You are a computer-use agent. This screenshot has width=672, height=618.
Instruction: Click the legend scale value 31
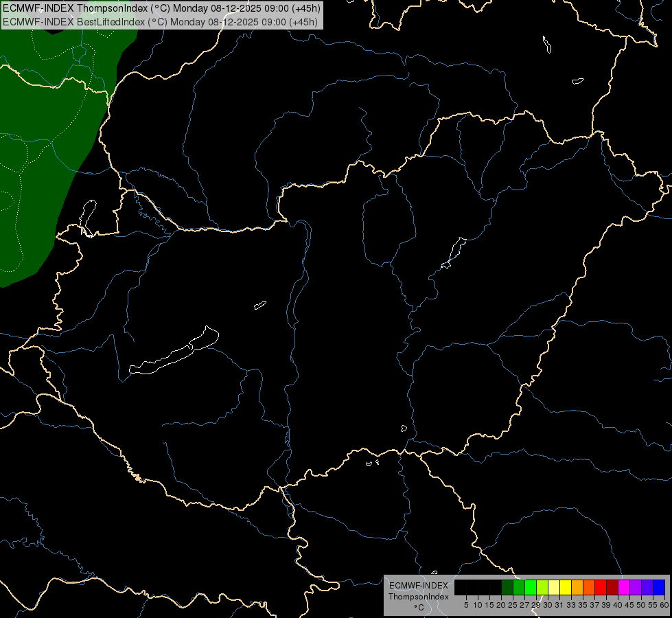click(559, 605)
